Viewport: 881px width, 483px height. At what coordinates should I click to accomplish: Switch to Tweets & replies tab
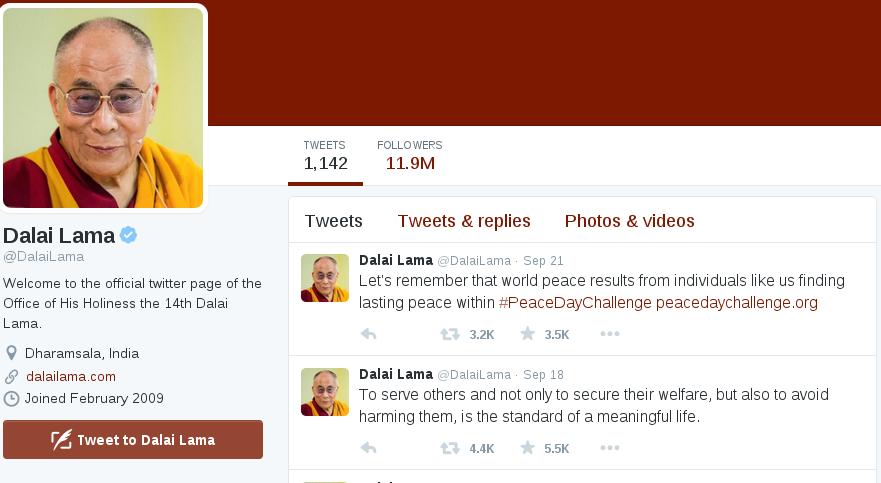(x=464, y=221)
